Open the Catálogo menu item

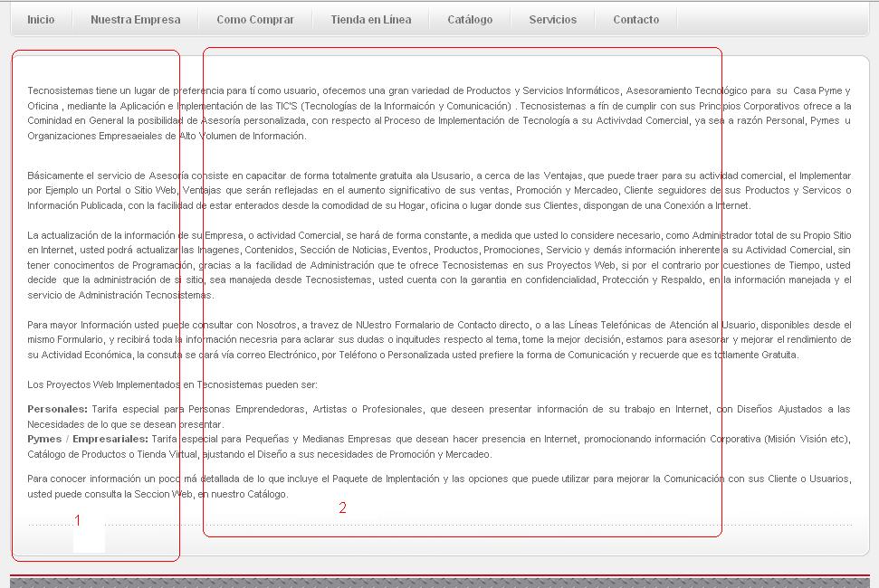click(470, 20)
